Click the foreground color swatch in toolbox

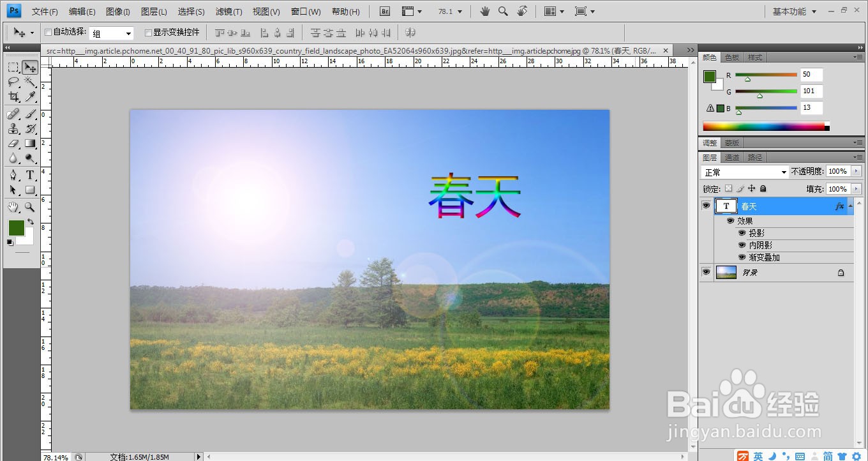tap(16, 228)
